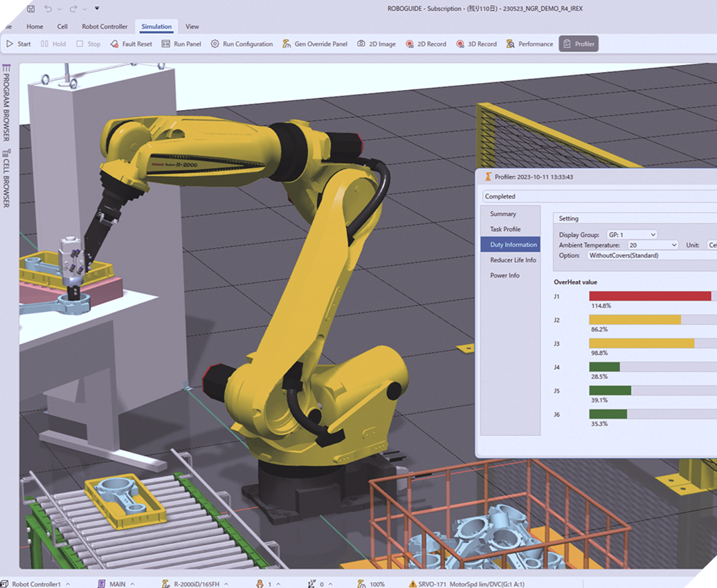Open the Redo history dropdown arrow
This screenshot has width=717, height=588.
(x=84, y=9)
